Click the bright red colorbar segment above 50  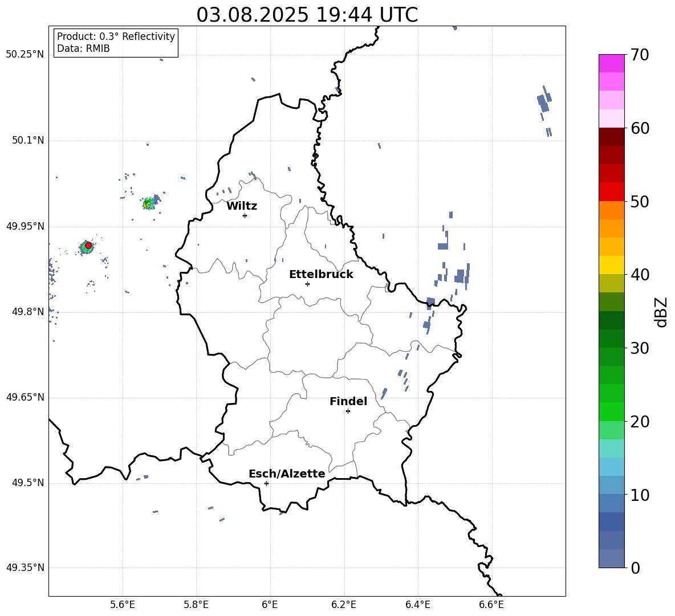pos(611,192)
